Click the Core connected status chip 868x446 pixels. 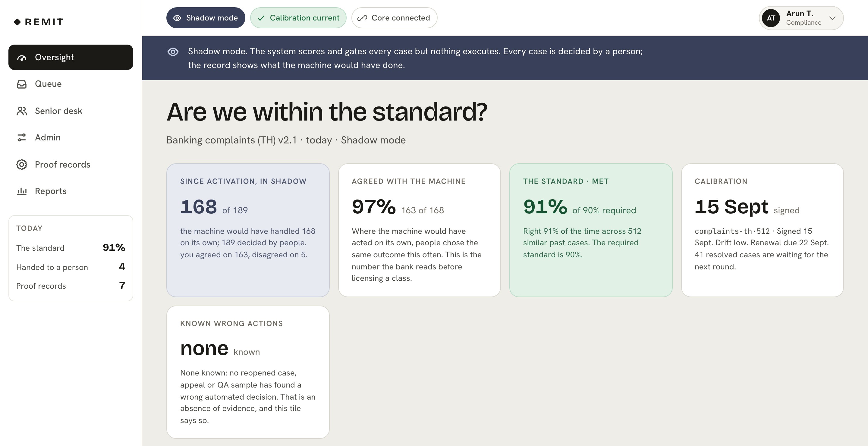[394, 18]
